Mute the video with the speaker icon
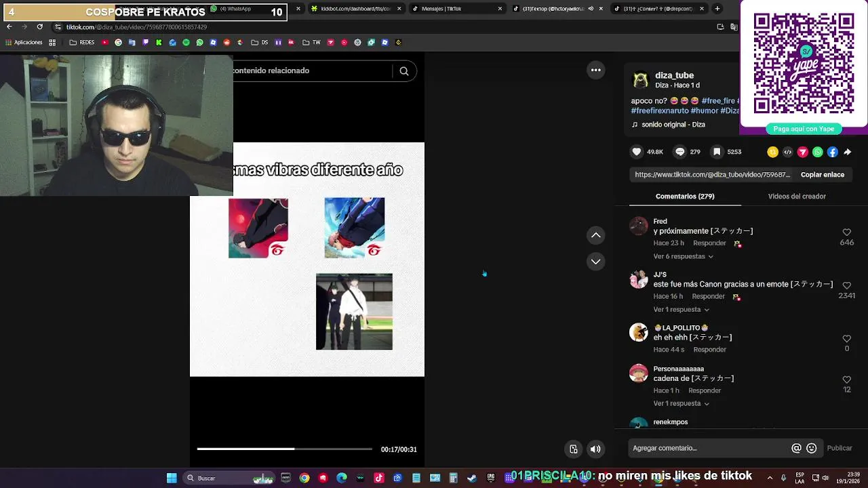868x488 pixels. click(x=595, y=449)
